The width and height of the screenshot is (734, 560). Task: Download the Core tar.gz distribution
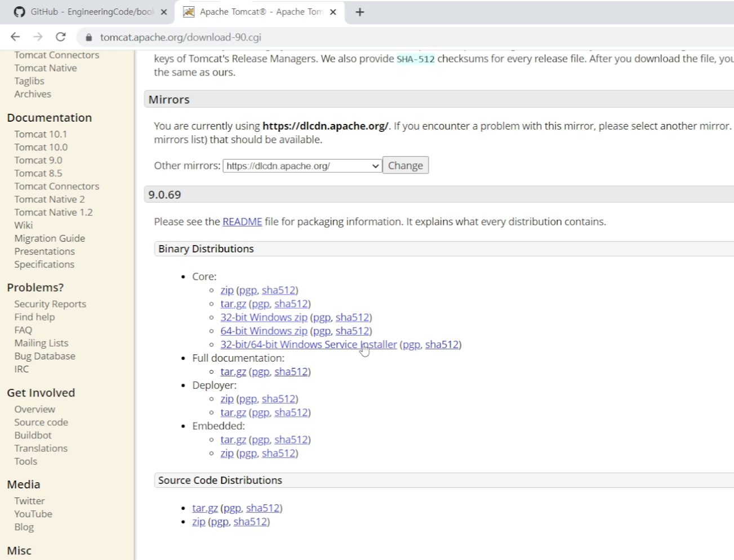pyautogui.click(x=233, y=304)
